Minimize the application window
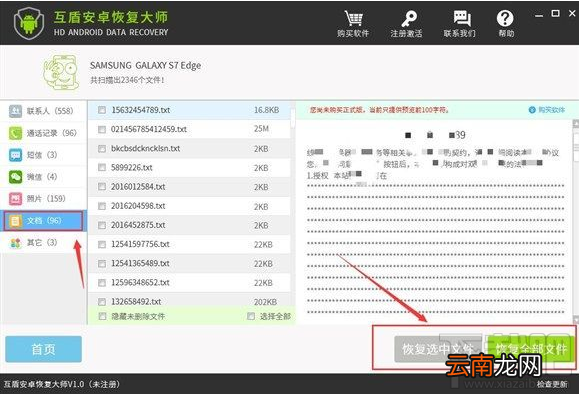 point(539,15)
